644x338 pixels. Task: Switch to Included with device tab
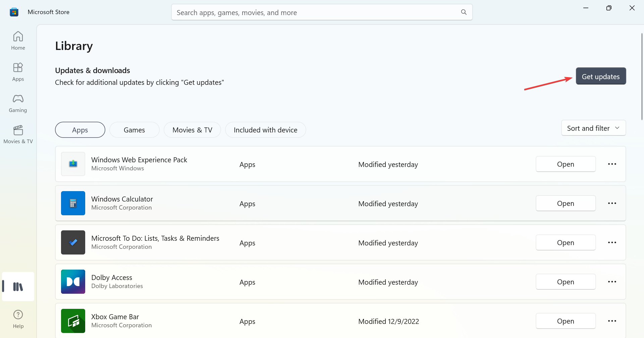click(265, 130)
